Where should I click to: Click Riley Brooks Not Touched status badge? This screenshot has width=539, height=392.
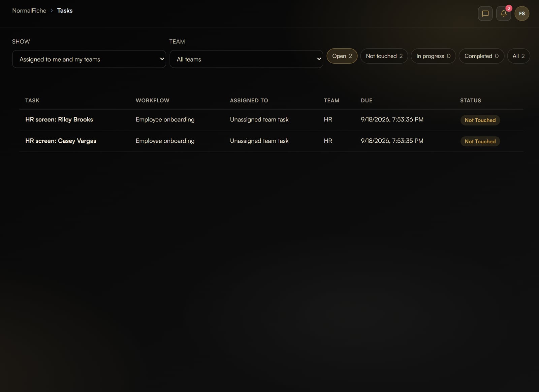point(480,120)
